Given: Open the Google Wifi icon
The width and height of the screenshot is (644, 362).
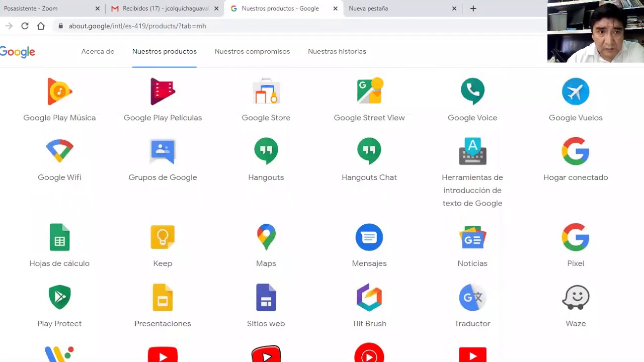Looking at the screenshot, I should 59,151.
